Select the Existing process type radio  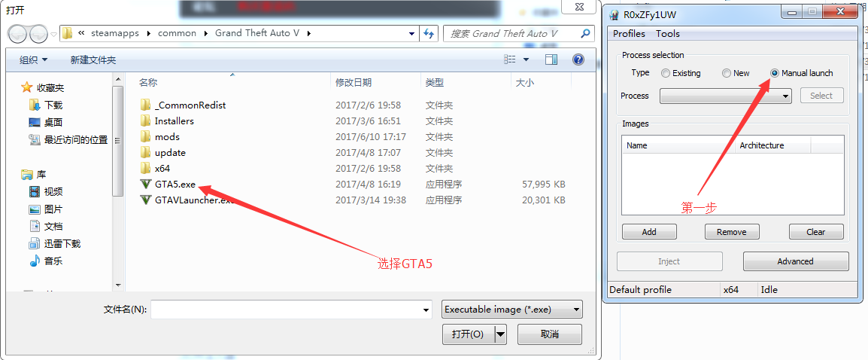(666, 73)
